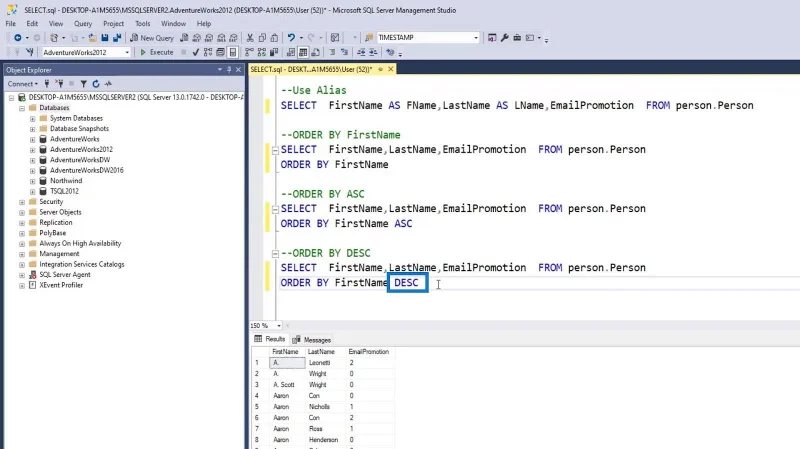The image size is (800, 449).
Task: Click the Copy icon in toolbar
Action: 262,38
